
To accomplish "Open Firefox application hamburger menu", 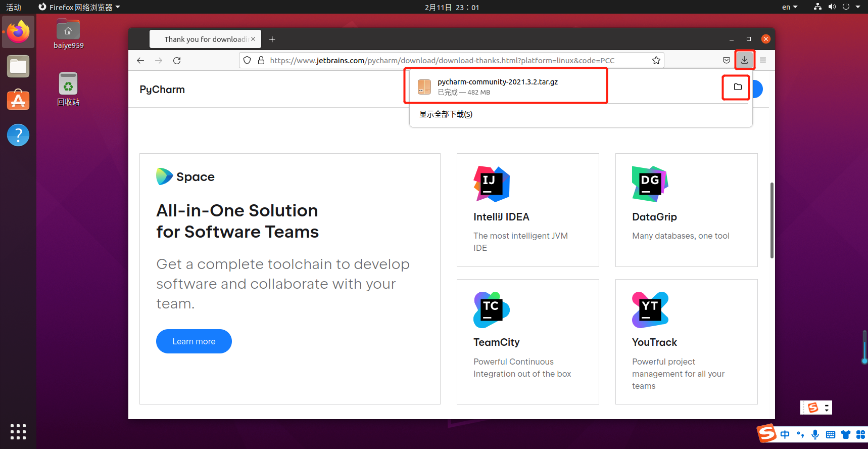I will (763, 60).
